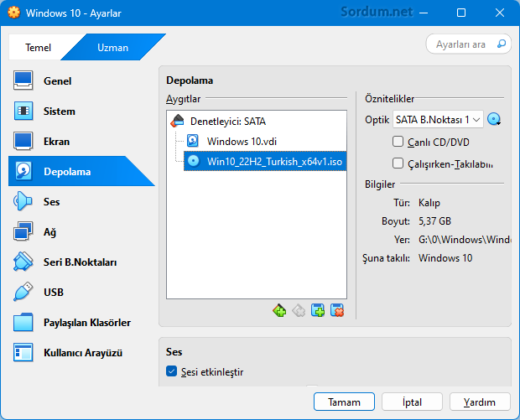This screenshot has height=420, width=520.
Task: Click the Tamam button
Action: 344,402
